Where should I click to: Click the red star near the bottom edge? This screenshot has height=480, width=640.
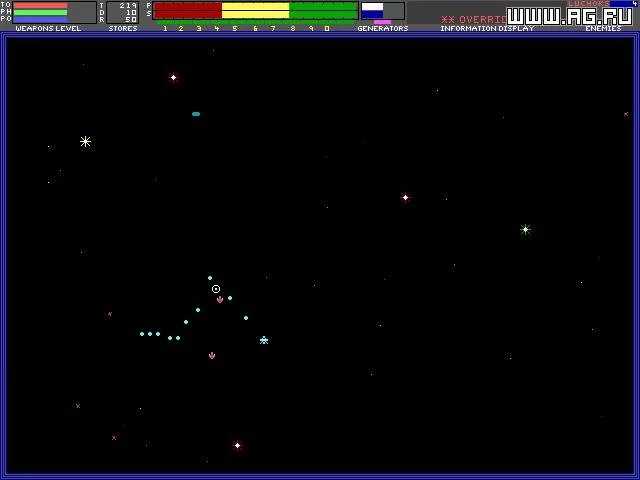coord(238,445)
